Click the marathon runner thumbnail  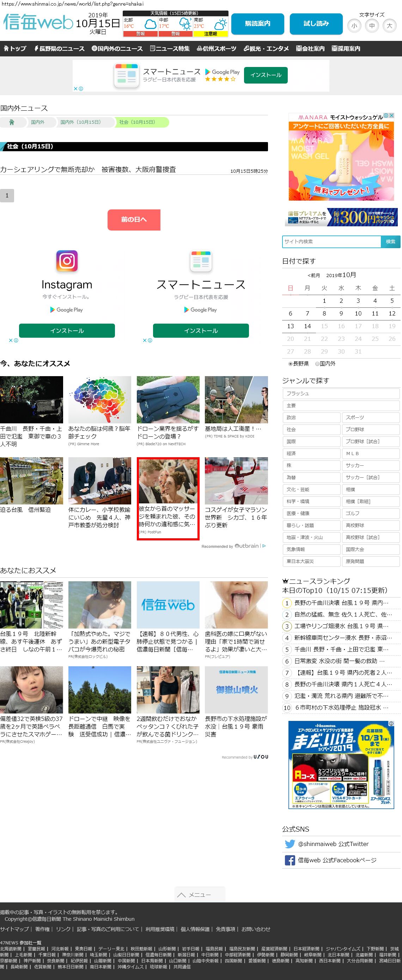tap(236, 481)
